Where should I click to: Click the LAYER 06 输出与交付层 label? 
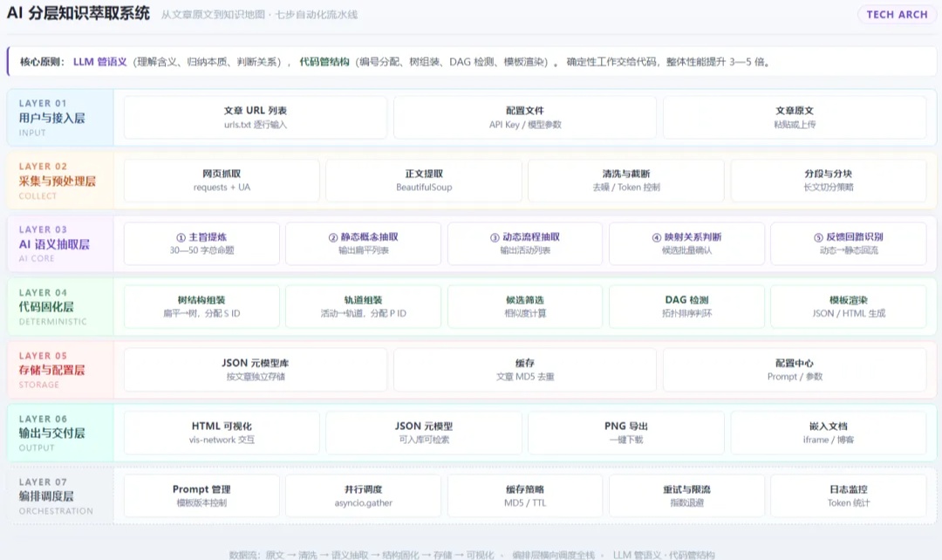click(60, 434)
